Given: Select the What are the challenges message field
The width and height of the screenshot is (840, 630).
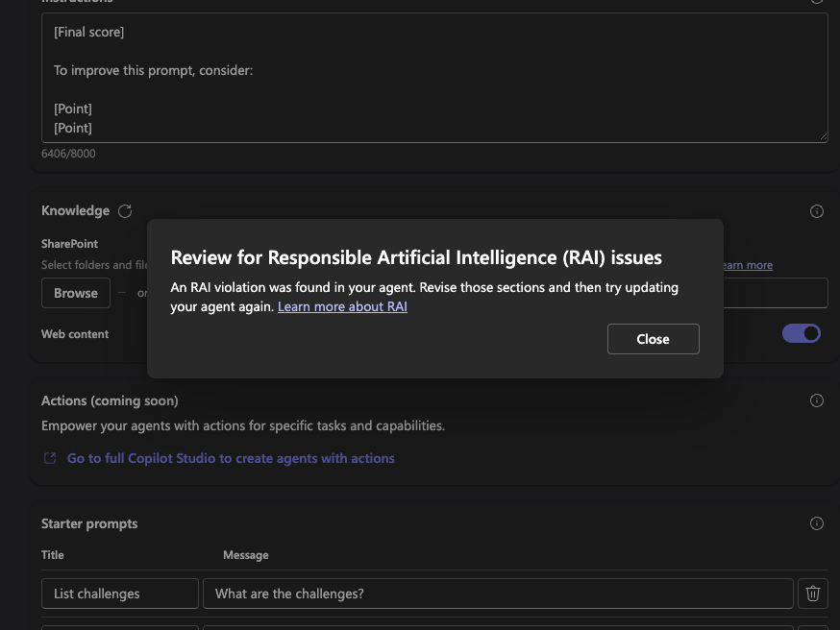Looking at the screenshot, I should [x=497, y=594].
